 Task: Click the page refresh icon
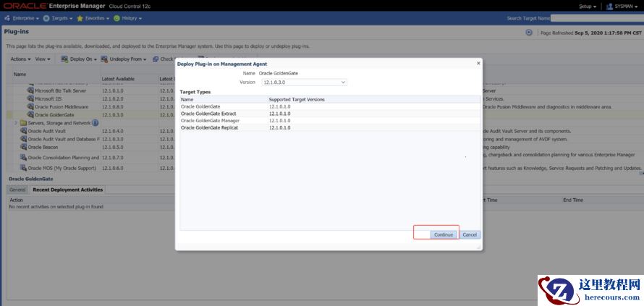tap(529, 33)
